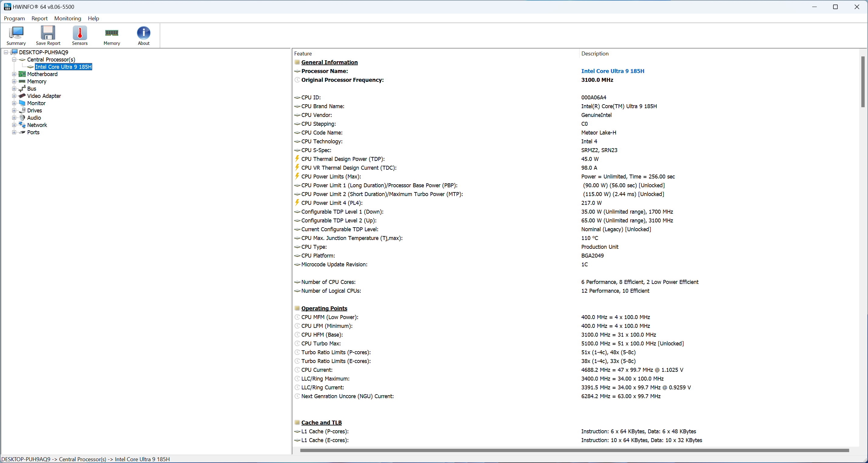Select the Audio tree item
This screenshot has height=463, width=868.
(34, 118)
